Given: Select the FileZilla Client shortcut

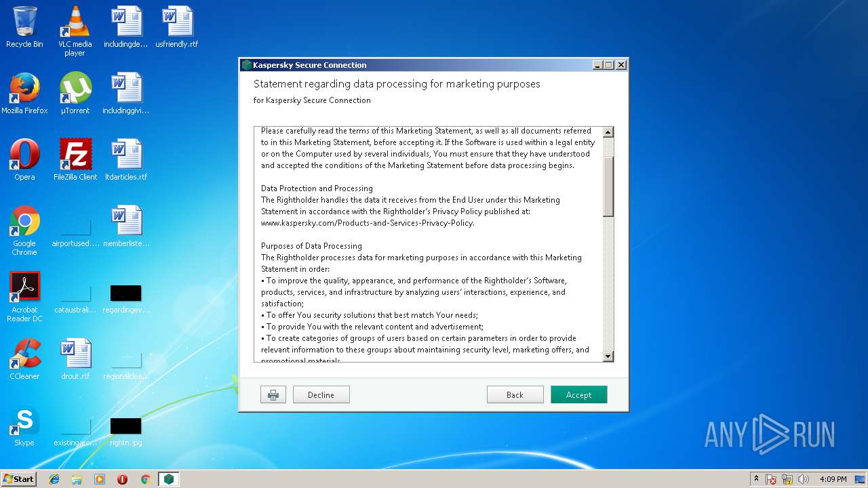Looking at the screenshot, I should pyautogui.click(x=75, y=160).
